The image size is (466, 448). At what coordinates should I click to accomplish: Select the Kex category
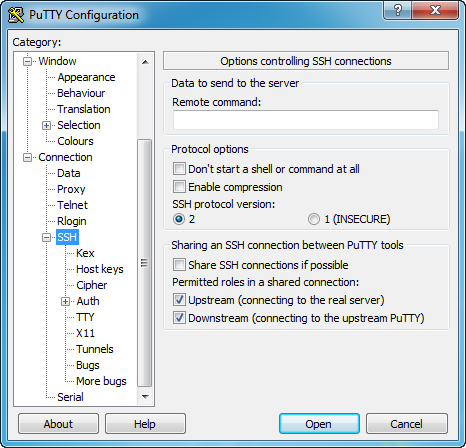(85, 253)
